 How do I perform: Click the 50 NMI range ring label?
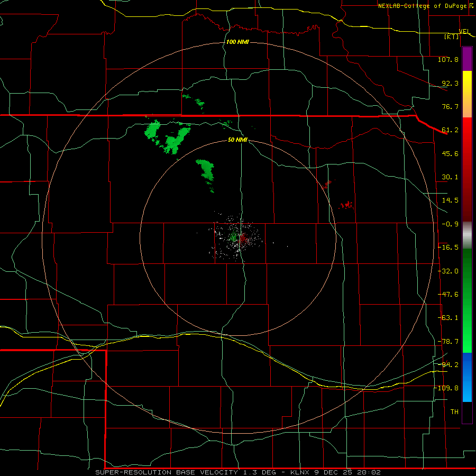click(237, 140)
